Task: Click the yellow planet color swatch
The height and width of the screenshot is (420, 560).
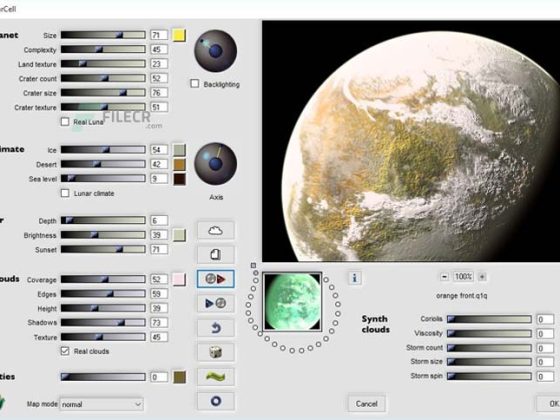Action: point(179,35)
